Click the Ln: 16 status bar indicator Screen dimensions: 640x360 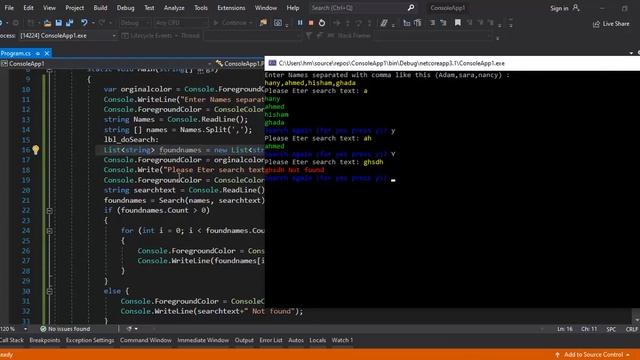pyautogui.click(x=565, y=329)
